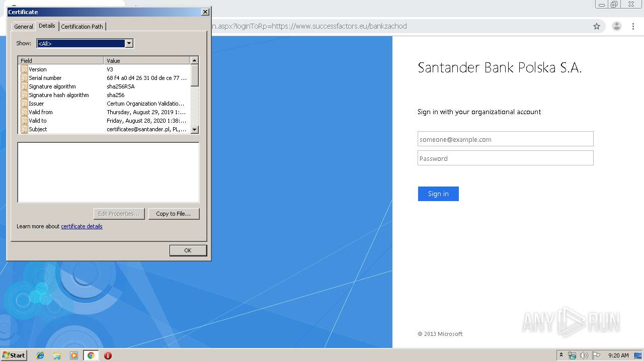The image size is (644, 362).
Task: Open the certificate details help link
Action: click(x=82, y=226)
